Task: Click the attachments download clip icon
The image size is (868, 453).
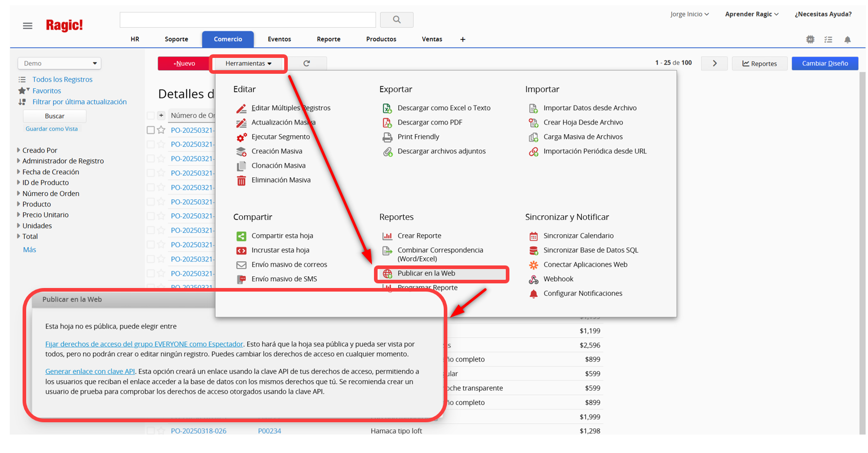Action: (x=387, y=152)
